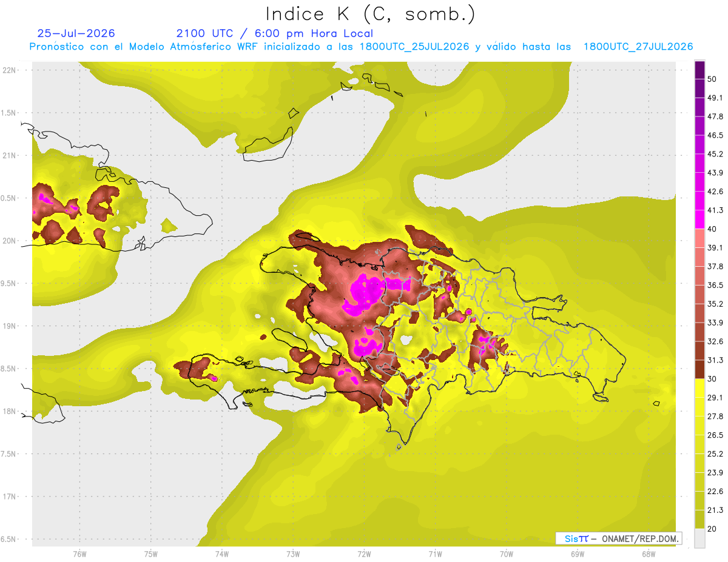Click the "76W" longitude axis label
This screenshot has height=562, width=728.
tap(79, 555)
